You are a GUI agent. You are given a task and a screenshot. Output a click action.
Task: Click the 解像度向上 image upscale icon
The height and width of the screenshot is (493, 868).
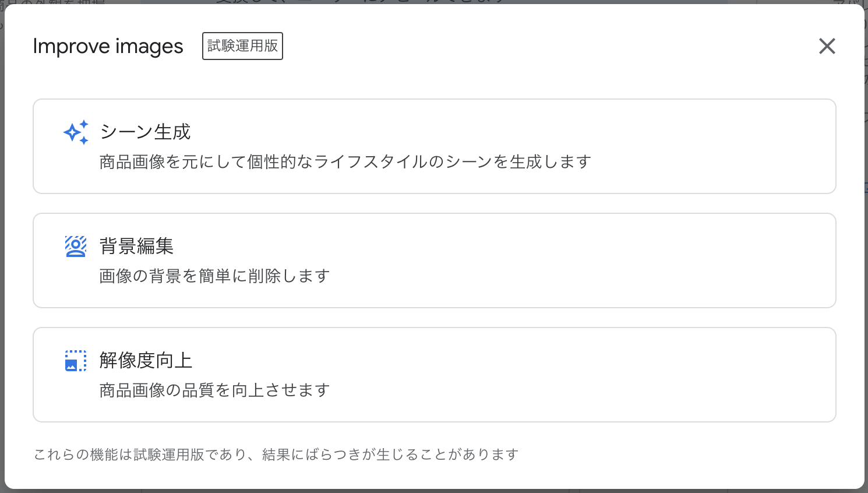tap(76, 361)
